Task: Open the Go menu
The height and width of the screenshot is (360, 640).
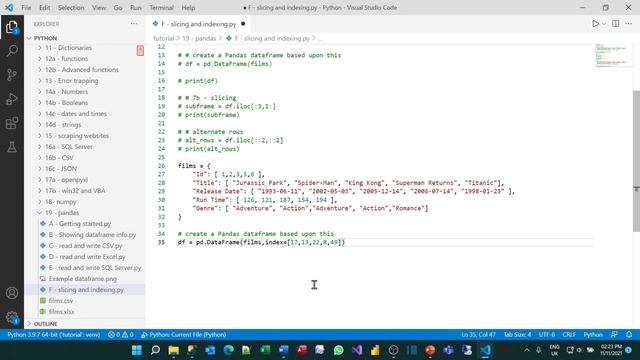Action: [118, 7]
